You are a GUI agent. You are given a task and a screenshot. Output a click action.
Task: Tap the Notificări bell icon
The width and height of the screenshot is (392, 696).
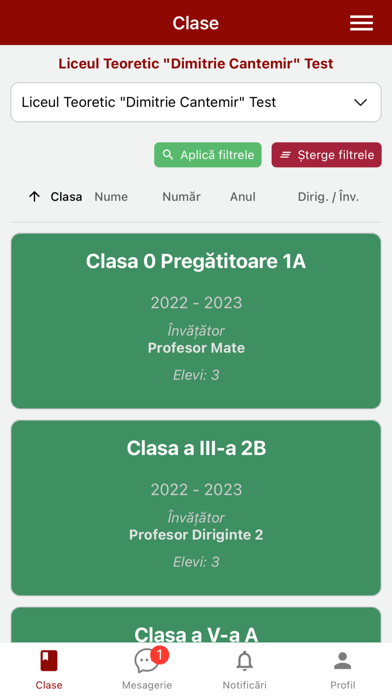pos(245,661)
